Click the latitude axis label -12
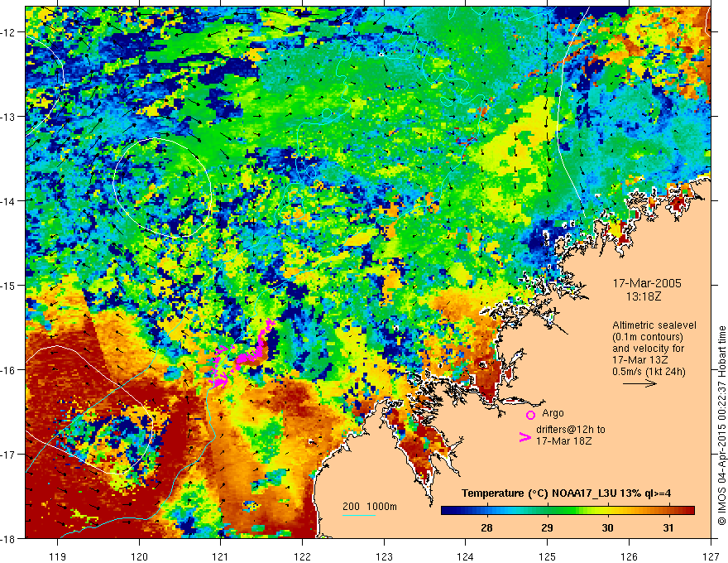Screen dimensions: 728x563 [8, 32]
